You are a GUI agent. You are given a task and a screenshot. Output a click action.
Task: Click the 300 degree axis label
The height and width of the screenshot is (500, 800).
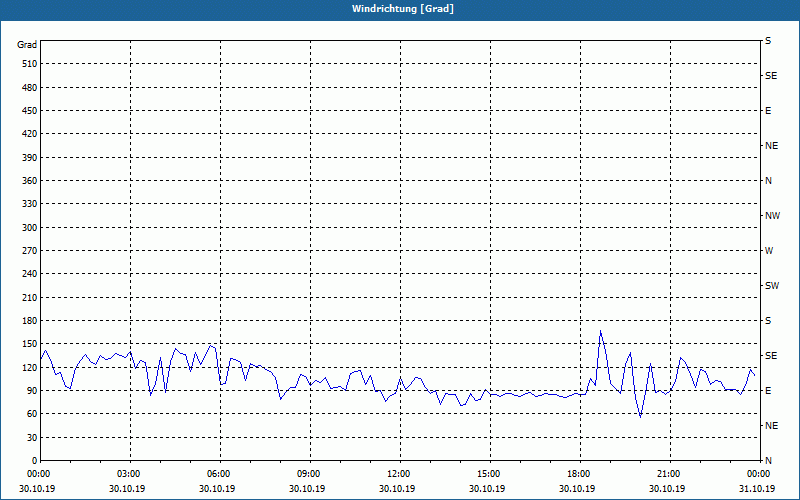pyautogui.click(x=29, y=228)
